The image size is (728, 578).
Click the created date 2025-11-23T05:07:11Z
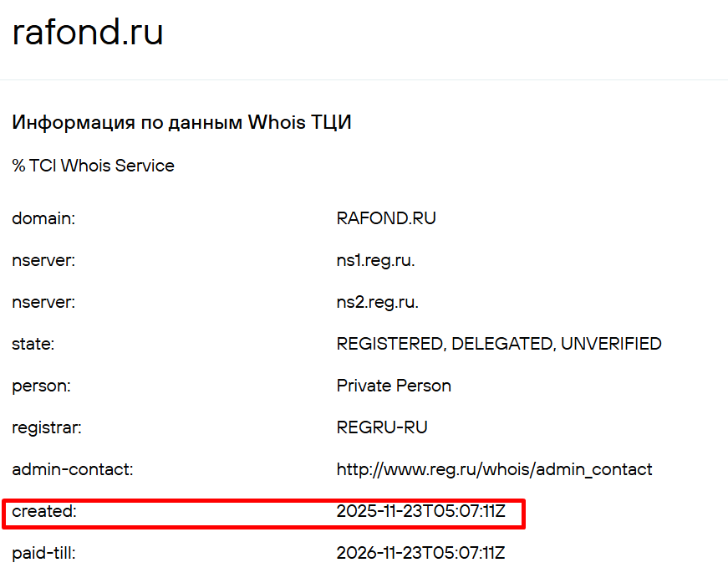coord(420,511)
